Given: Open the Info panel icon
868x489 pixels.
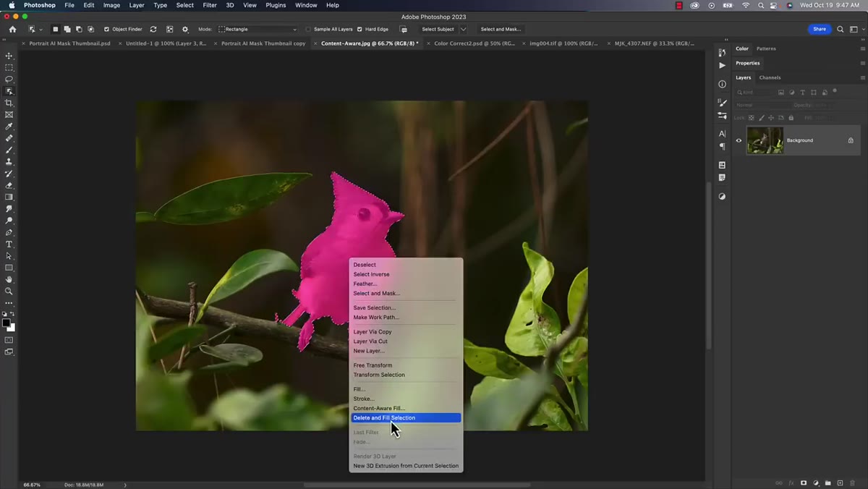Looking at the screenshot, I should [722, 84].
